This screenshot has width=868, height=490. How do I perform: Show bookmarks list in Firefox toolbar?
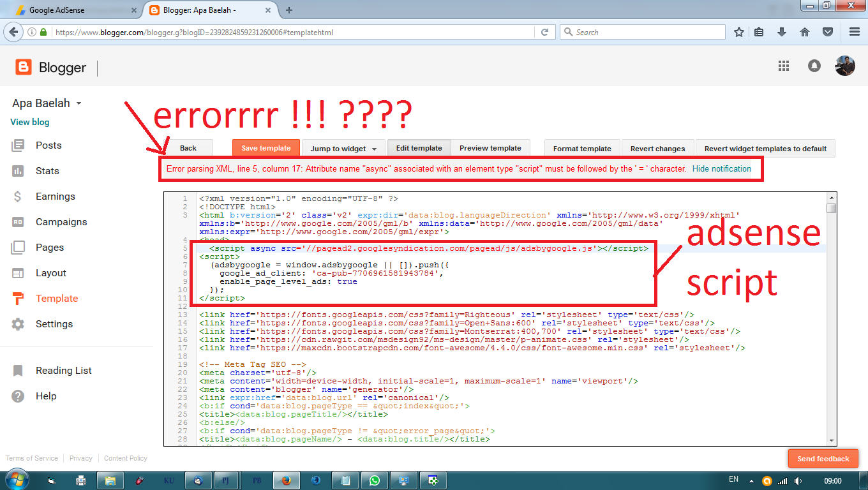click(759, 32)
